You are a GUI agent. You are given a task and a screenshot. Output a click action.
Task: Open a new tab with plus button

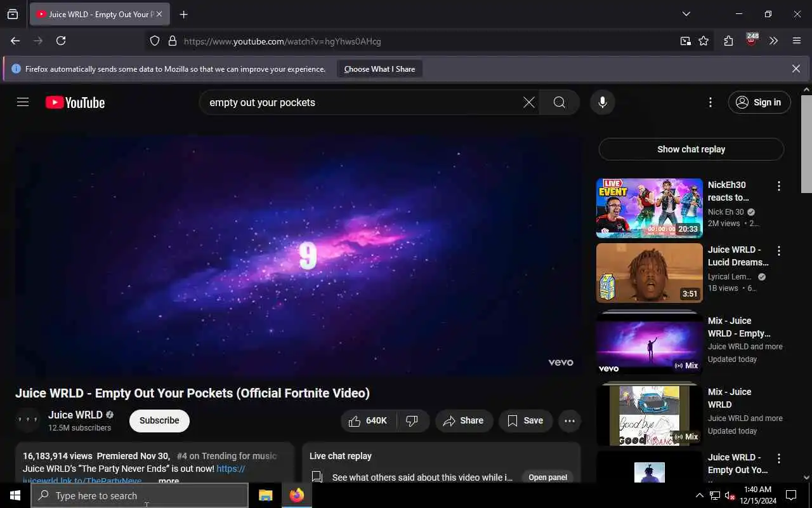pos(183,14)
